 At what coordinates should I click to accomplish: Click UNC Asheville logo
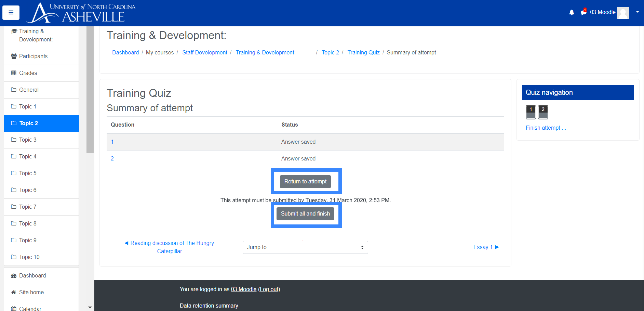tap(81, 13)
